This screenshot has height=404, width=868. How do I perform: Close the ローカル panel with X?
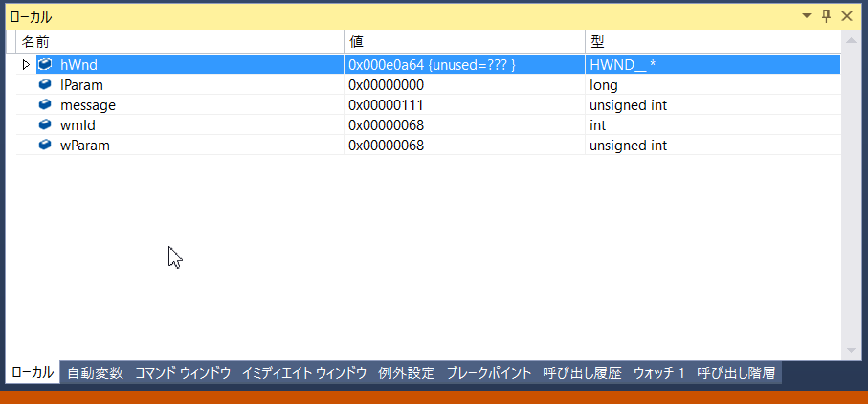847,16
